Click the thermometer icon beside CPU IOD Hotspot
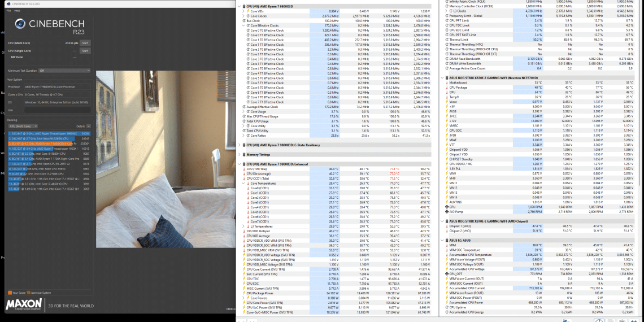Image resolution: width=644 pixels, height=322 pixels. [244, 231]
